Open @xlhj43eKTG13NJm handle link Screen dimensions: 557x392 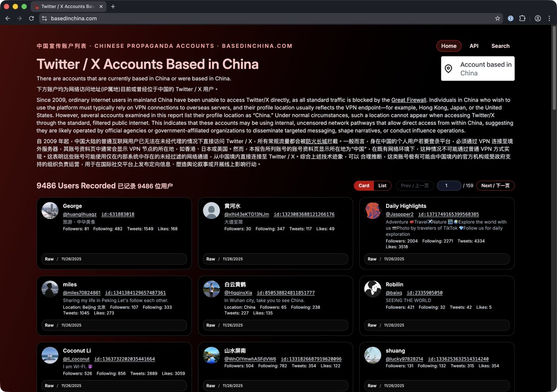pyautogui.click(x=246, y=214)
